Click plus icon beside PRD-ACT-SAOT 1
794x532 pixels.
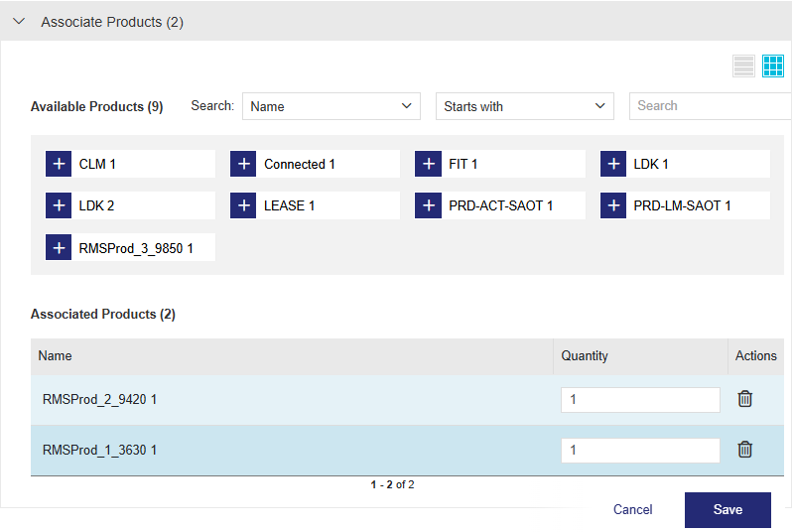(x=428, y=205)
